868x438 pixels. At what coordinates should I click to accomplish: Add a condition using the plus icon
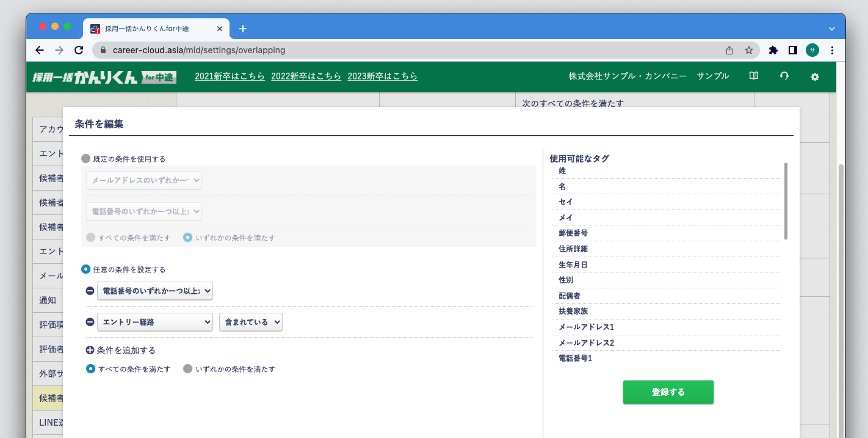[89, 350]
